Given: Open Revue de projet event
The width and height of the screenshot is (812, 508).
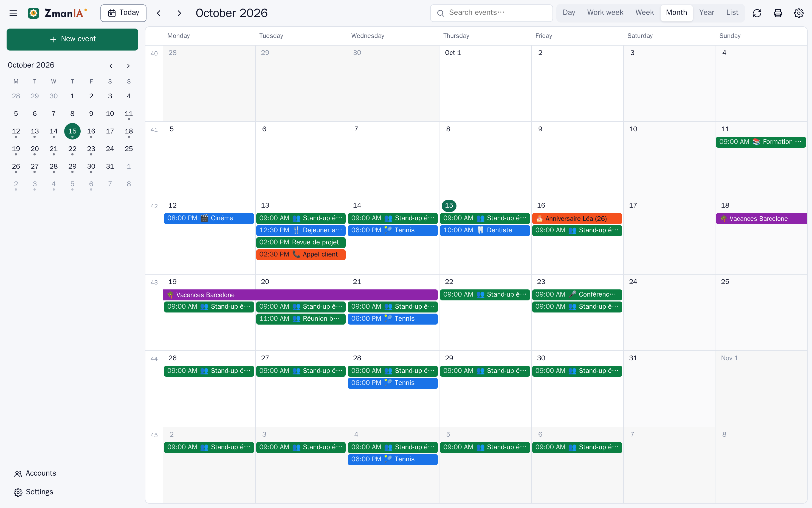Looking at the screenshot, I should 301,242.
